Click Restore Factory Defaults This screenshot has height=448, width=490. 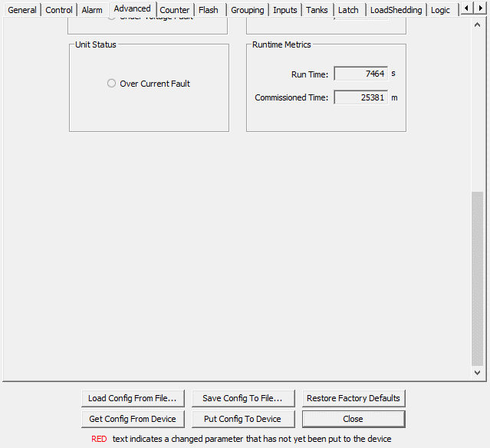353,398
